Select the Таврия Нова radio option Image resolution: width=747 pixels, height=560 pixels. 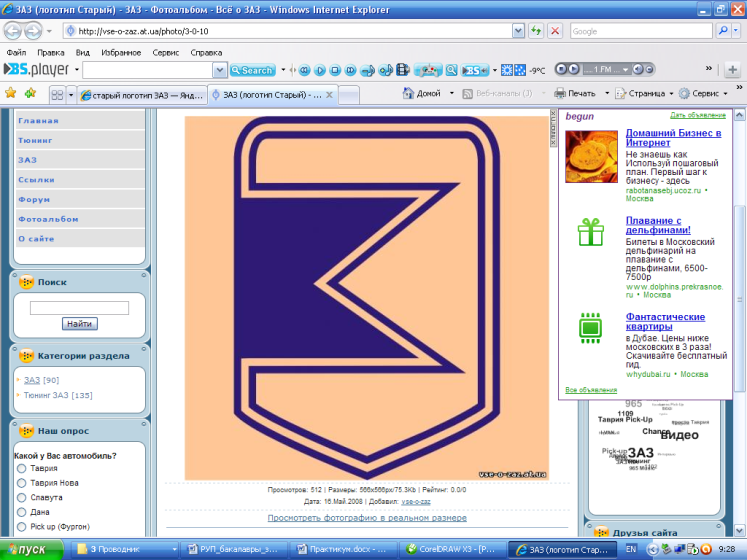[21, 483]
